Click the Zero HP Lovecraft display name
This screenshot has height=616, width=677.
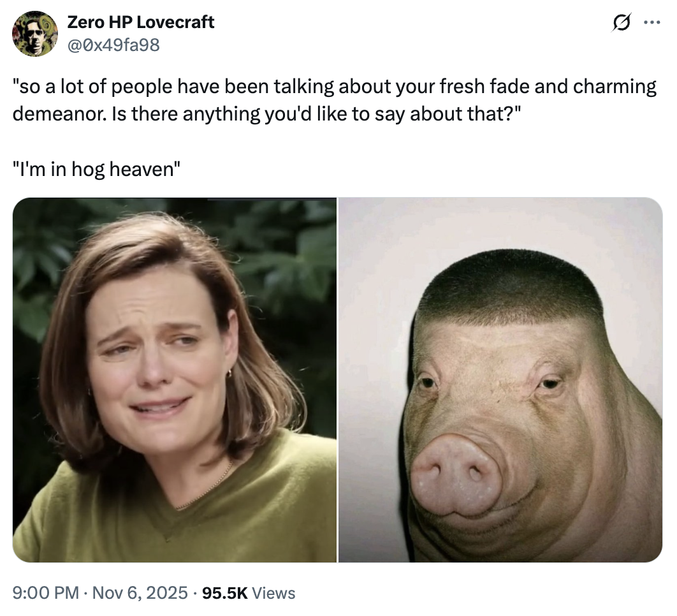point(140,22)
